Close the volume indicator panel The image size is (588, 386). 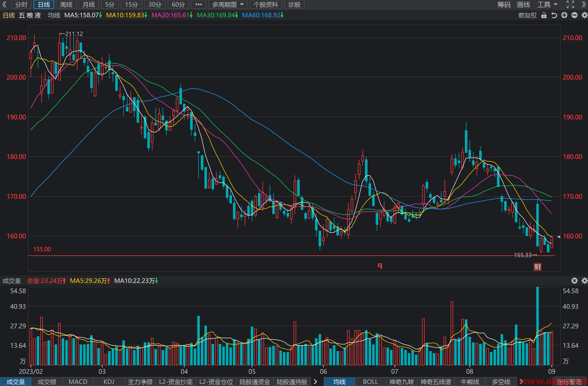pos(574,281)
